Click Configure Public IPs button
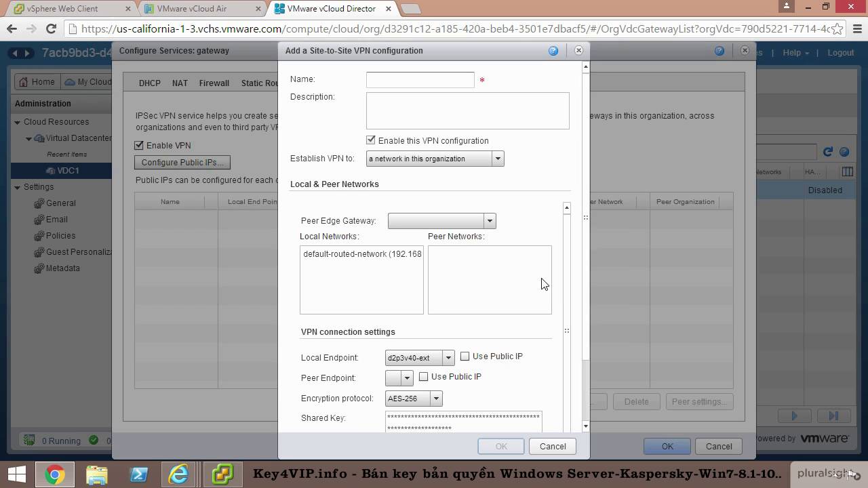This screenshot has height=488, width=868. tap(182, 163)
